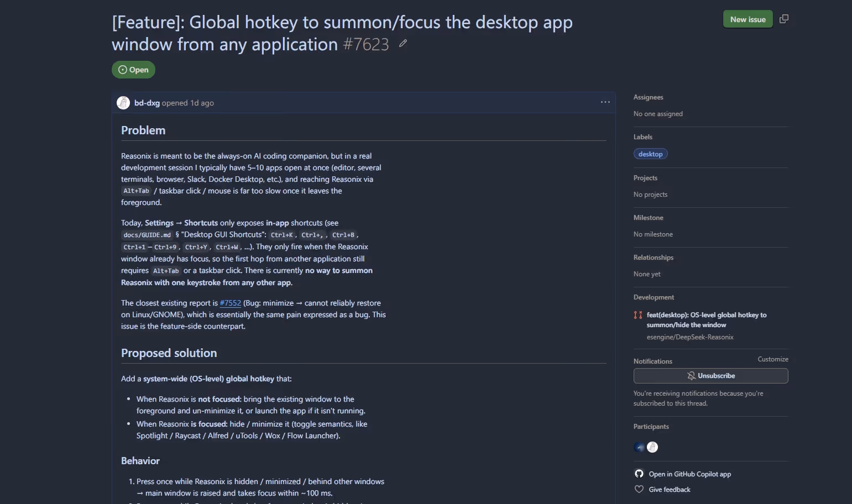Click the Ctrl+B code snippet

coord(343,235)
